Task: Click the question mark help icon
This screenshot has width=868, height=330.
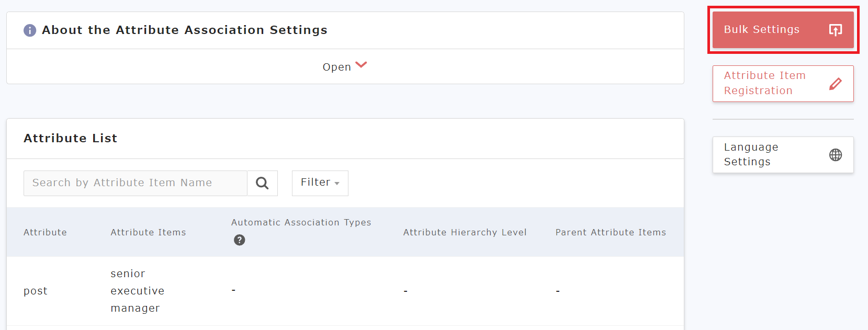Action: click(239, 240)
